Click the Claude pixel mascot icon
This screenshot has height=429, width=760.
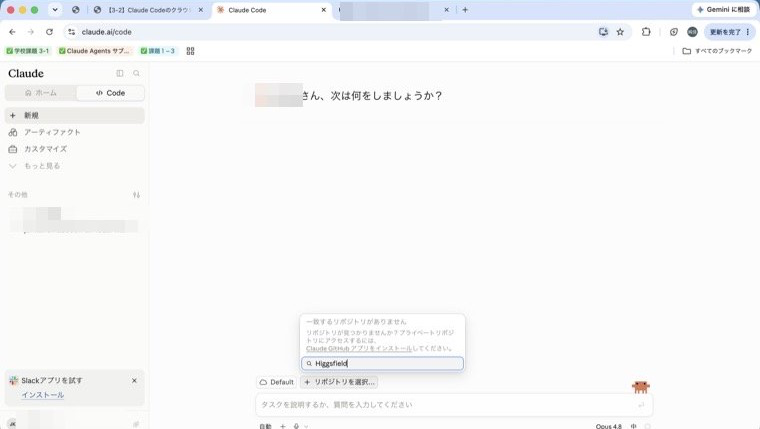[640, 386]
